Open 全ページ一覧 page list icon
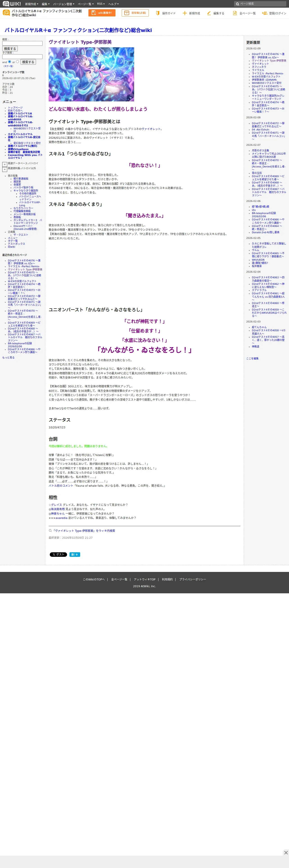 pyautogui.click(x=235, y=13)
